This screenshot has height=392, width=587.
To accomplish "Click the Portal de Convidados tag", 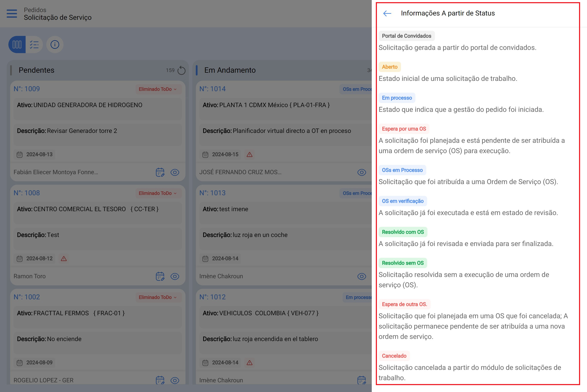I will (x=407, y=36).
